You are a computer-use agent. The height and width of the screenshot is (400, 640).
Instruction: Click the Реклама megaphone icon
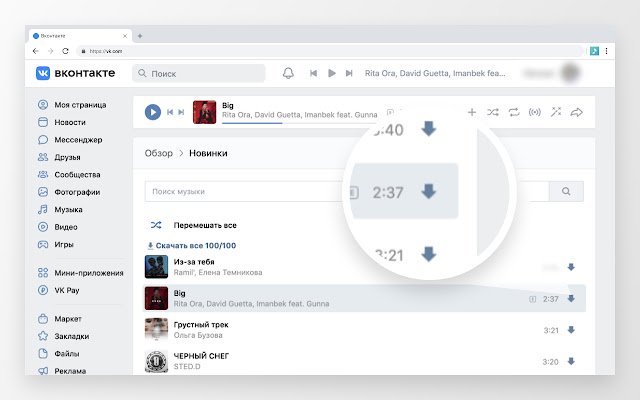point(42,371)
